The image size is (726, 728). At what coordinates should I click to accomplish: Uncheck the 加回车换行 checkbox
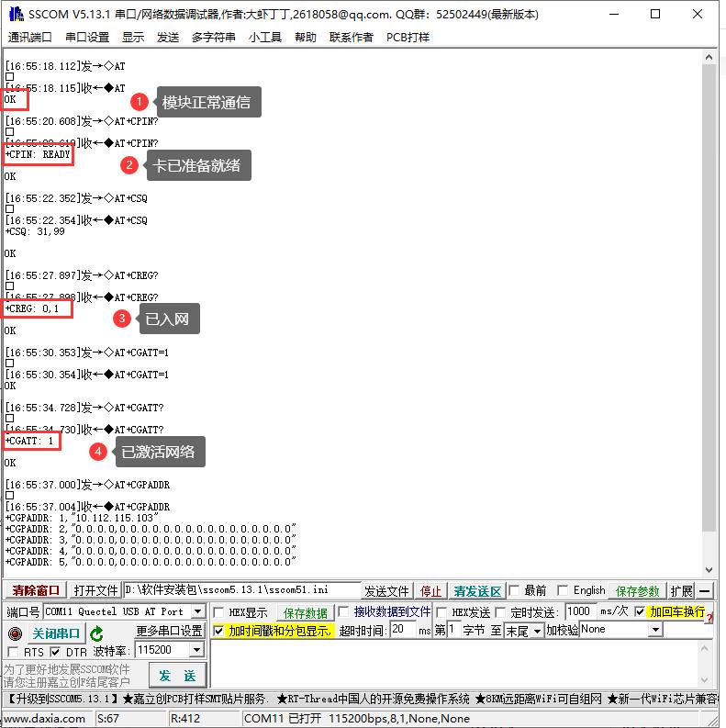click(640, 611)
